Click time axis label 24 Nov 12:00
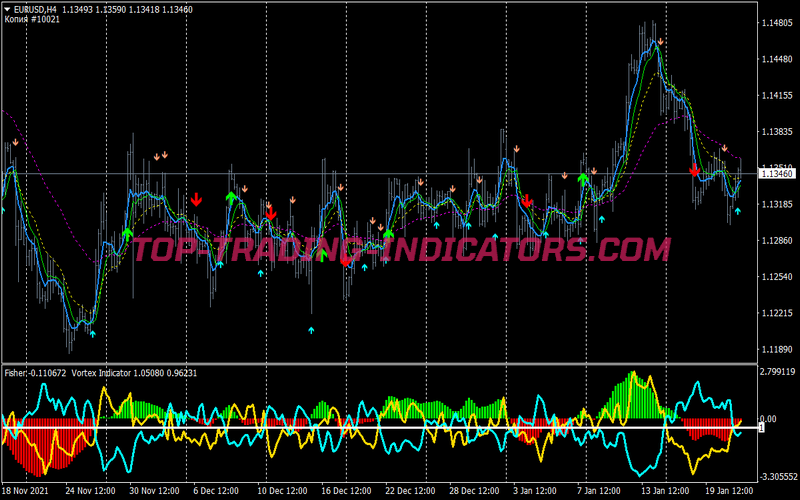This screenshot has height=500, width=800. pyautogui.click(x=90, y=491)
